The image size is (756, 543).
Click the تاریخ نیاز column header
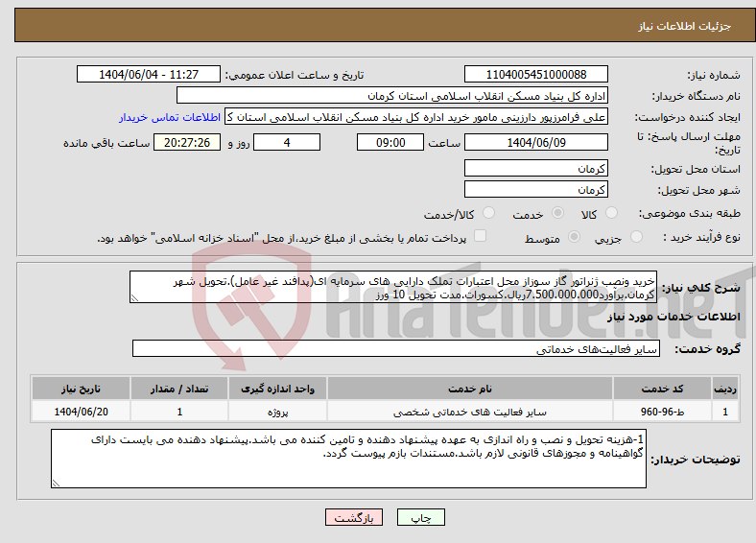click(81, 389)
